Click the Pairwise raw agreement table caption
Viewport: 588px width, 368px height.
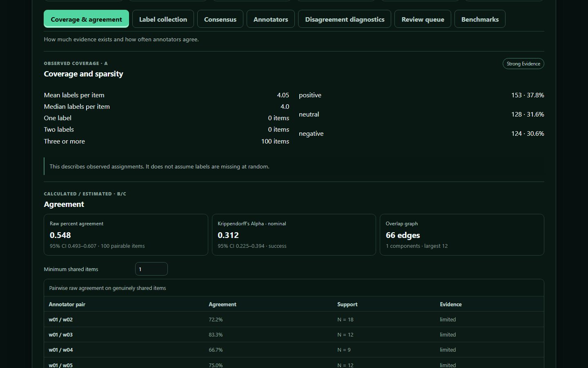(107, 288)
